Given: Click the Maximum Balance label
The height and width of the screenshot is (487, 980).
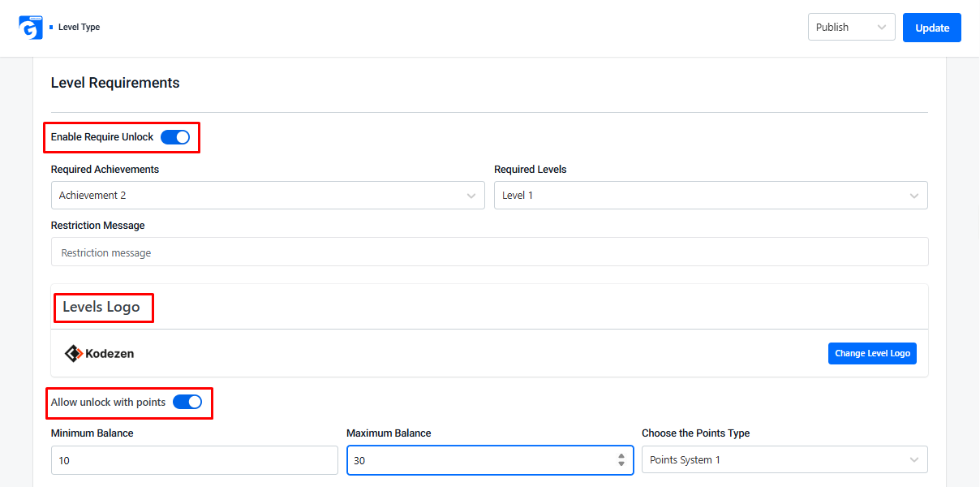Looking at the screenshot, I should point(389,433).
